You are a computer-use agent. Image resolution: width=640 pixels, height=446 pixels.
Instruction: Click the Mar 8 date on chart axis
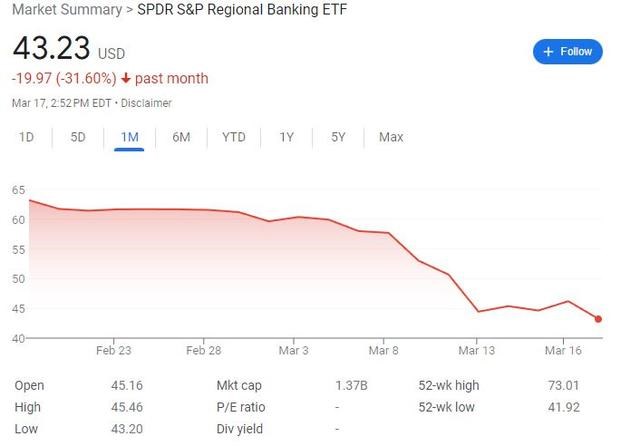[x=383, y=350]
